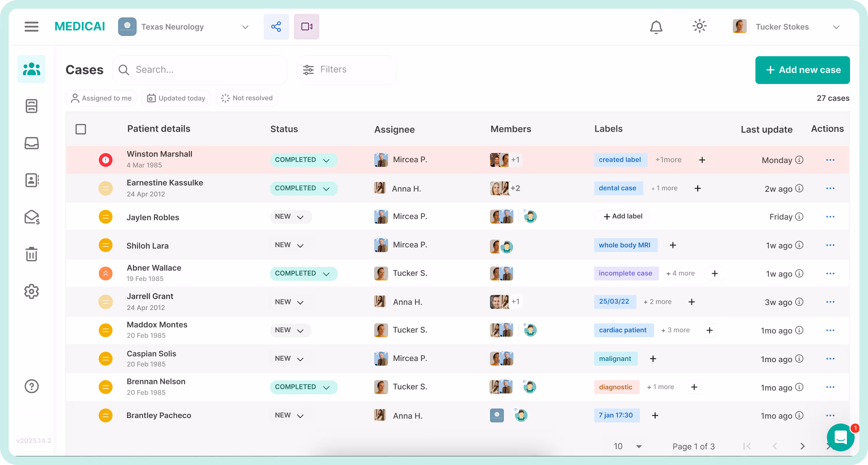
Task: Click the share network icon in header
Action: click(x=276, y=27)
